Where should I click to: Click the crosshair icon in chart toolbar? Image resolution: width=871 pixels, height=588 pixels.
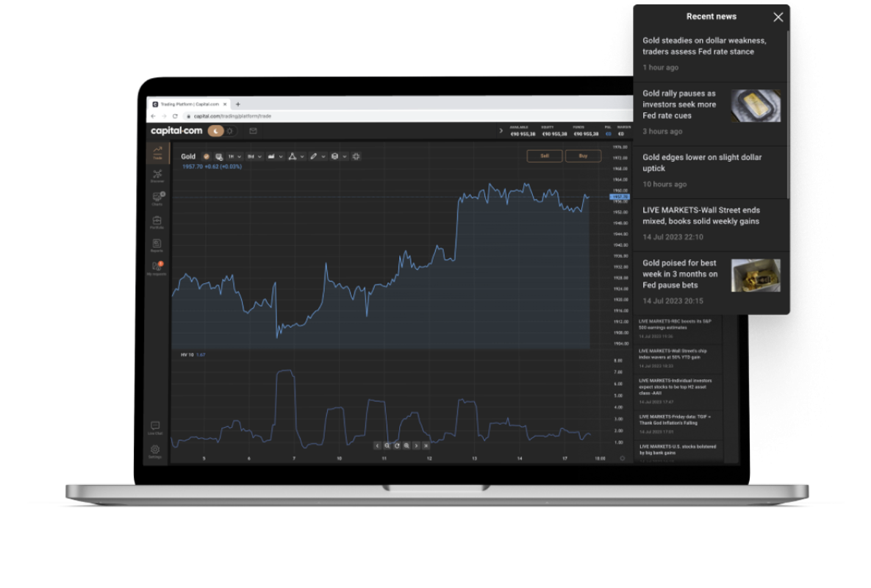[356, 157]
